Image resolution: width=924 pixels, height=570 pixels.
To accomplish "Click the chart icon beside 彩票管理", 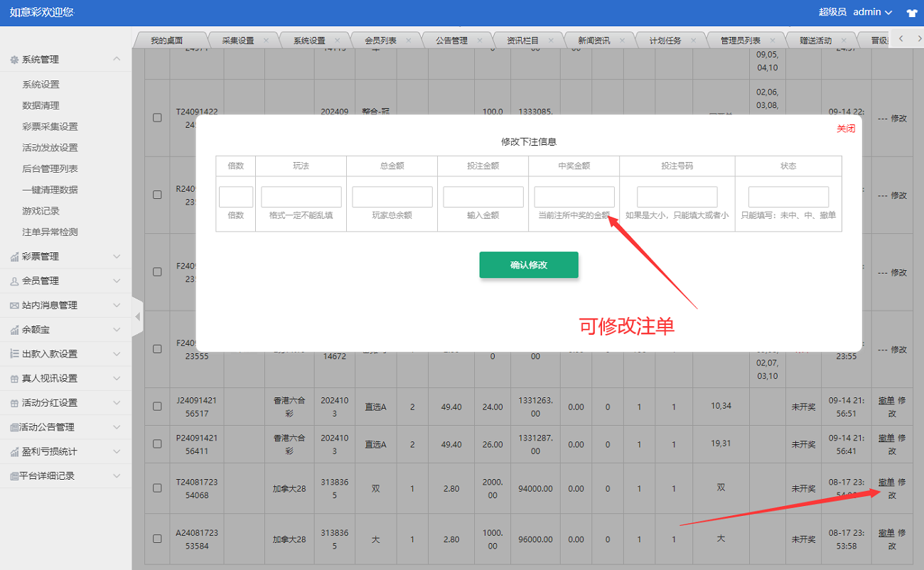I will point(14,257).
